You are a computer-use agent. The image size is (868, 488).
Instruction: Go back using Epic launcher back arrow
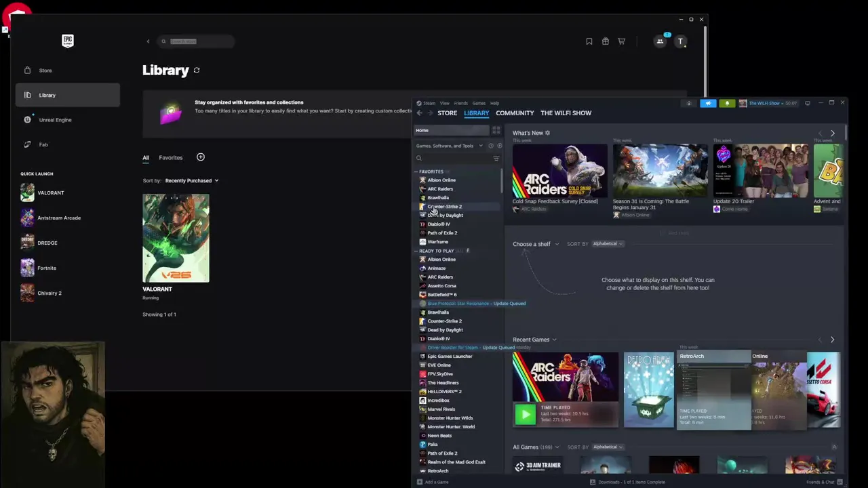148,41
